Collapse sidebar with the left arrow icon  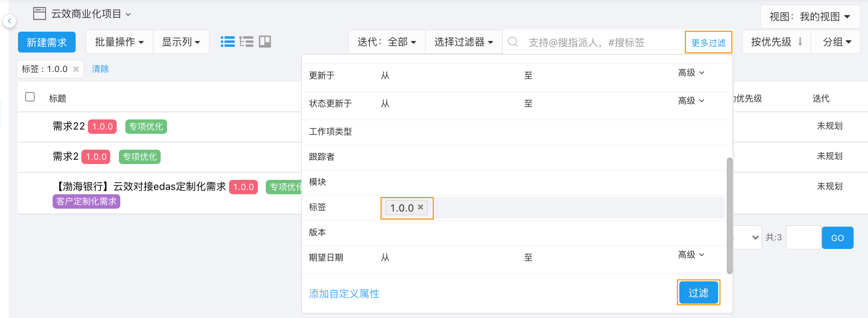(9, 21)
